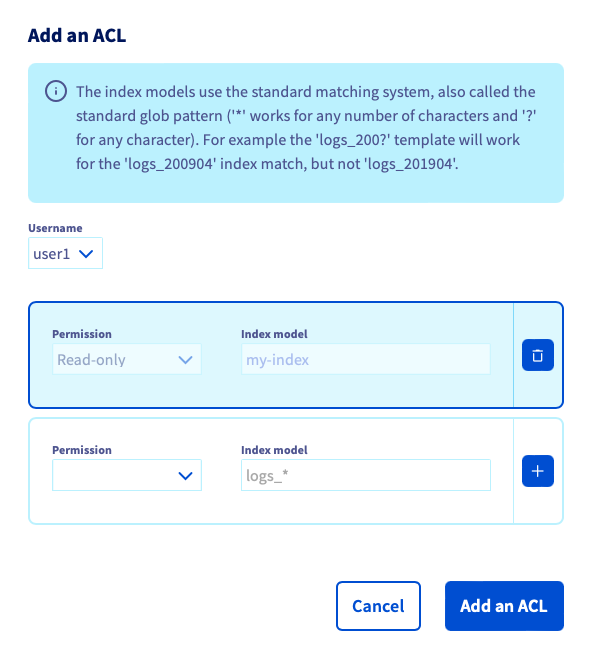Viewport: 589px width, 645px height.
Task: Click the glob pattern information text
Action: [x=306, y=128]
